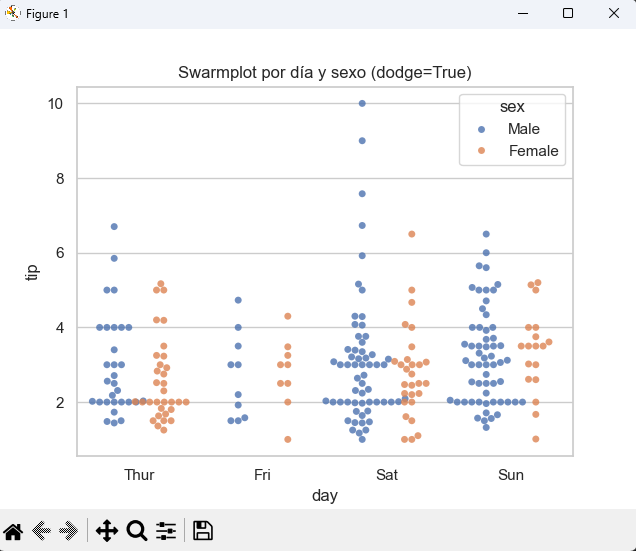
Task: Save the figure with floppy icon
Action: [x=203, y=531]
